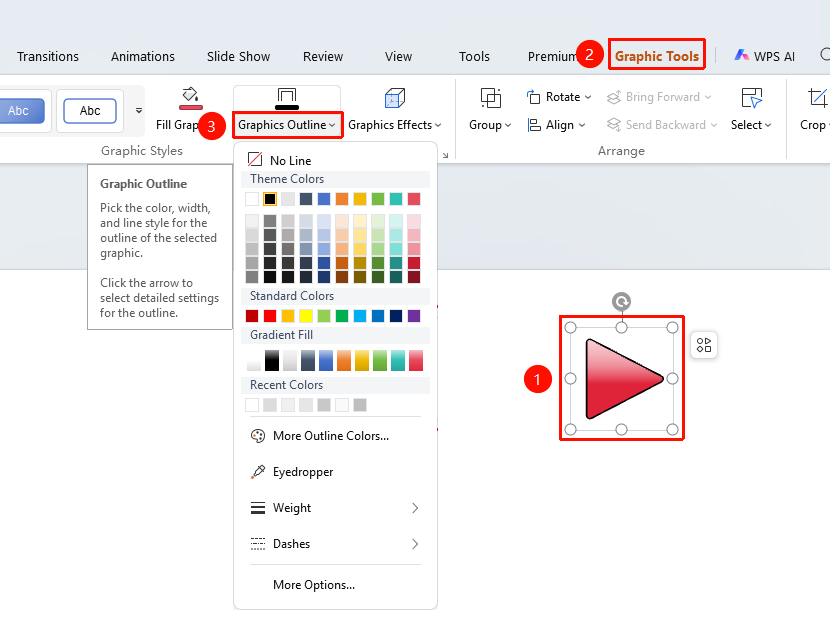Click the No Line icon
Viewport: 830px width, 642px height.
tap(255, 159)
